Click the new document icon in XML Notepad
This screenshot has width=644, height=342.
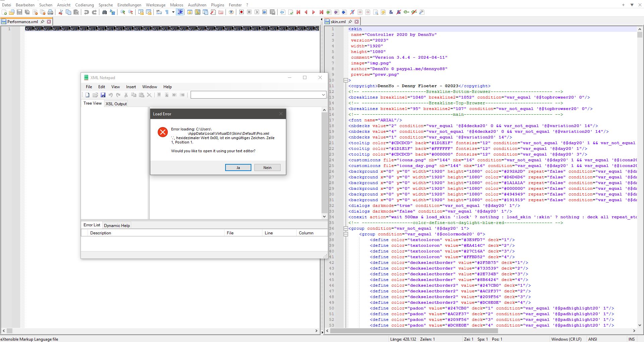[87, 95]
